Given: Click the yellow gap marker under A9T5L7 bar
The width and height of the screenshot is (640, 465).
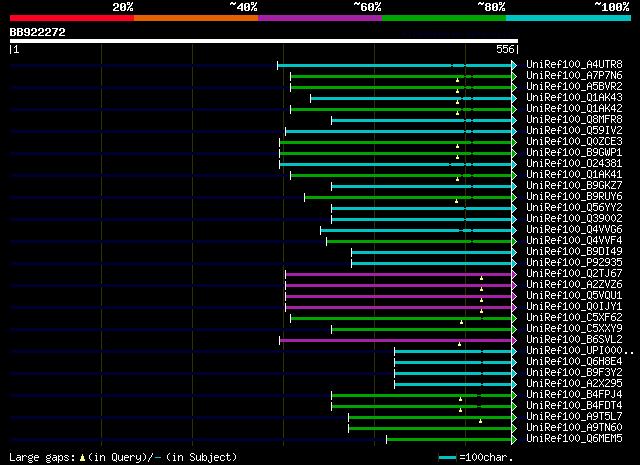Looking at the screenshot, I should click(480, 421).
